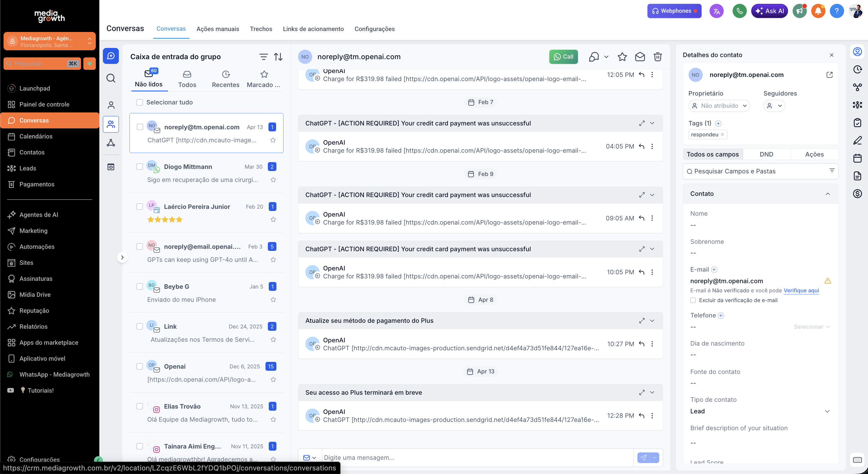Click the green quick-action lightning button
Image resolution: width=868 pixels, height=474 pixels.
coord(89,63)
